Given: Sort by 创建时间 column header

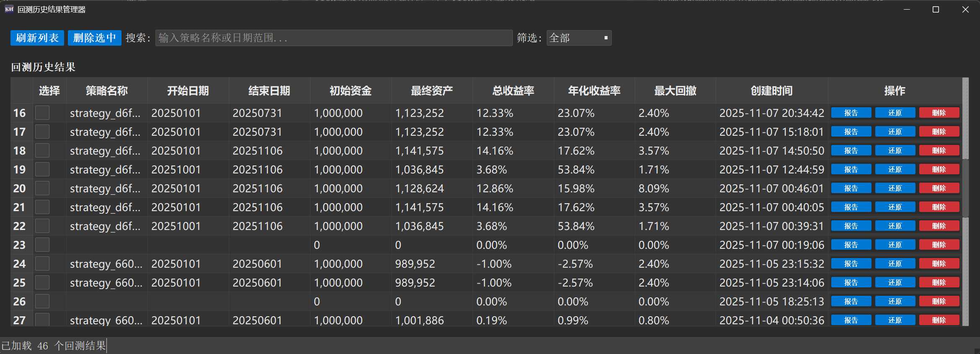Looking at the screenshot, I should (x=771, y=90).
